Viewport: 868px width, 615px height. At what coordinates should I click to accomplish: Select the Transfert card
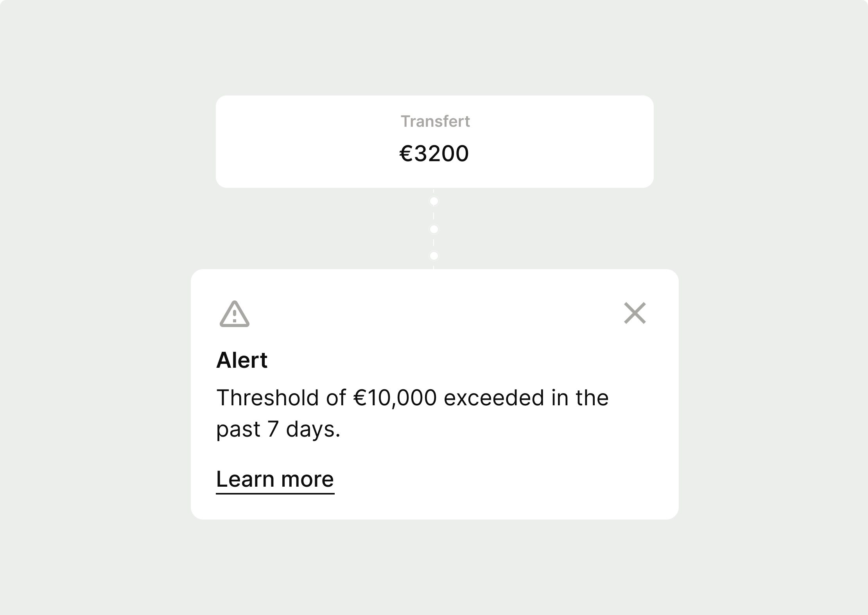pyautogui.click(x=434, y=142)
